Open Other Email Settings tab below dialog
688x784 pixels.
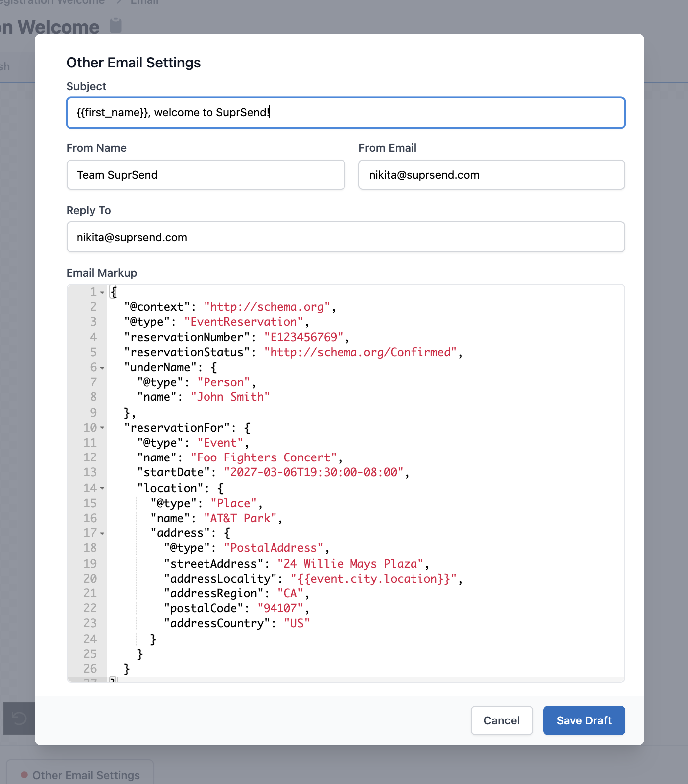pyautogui.click(x=80, y=775)
